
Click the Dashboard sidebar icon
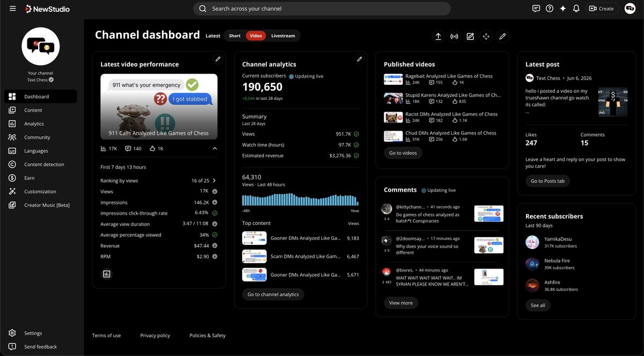click(x=12, y=97)
